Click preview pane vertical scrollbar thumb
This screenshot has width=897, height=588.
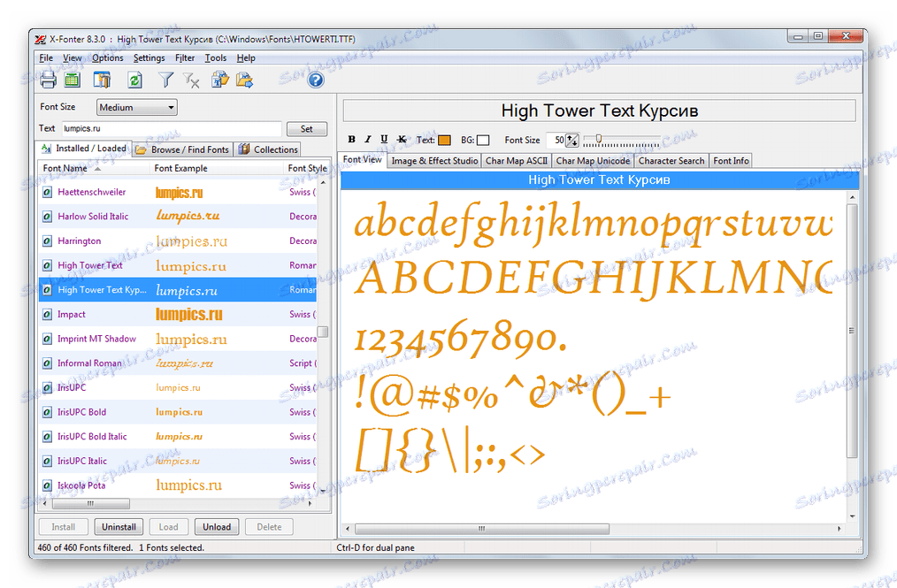point(852,331)
